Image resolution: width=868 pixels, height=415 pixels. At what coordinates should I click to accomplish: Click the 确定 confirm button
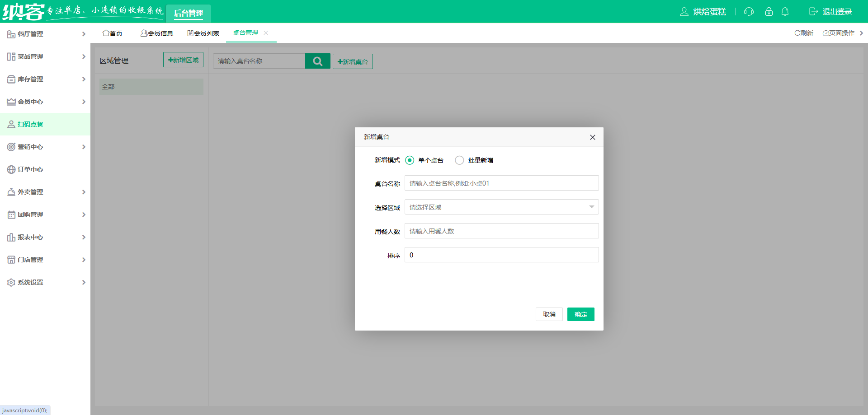click(580, 314)
